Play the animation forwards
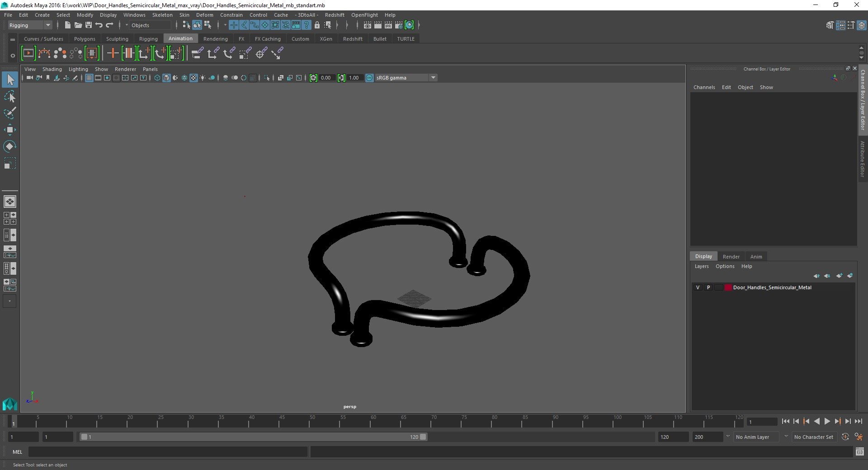The height and width of the screenshot is (470, 868). (827, 421)
